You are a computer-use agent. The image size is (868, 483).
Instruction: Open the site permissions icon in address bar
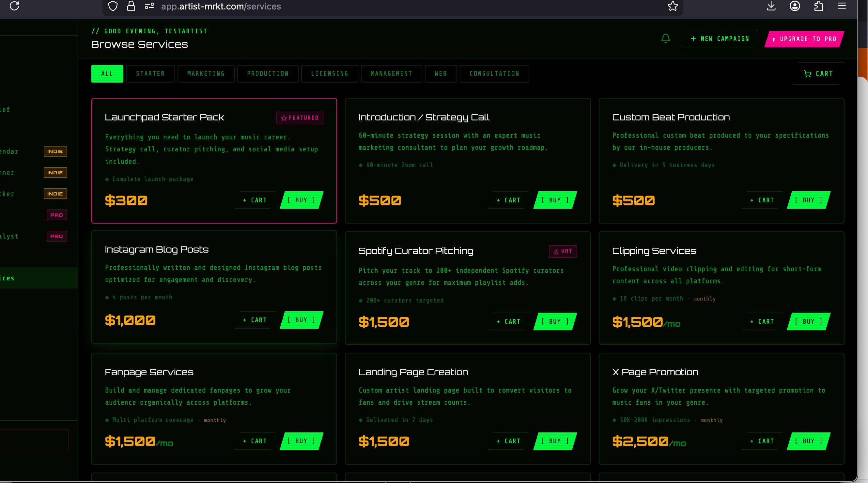point(149,6)
